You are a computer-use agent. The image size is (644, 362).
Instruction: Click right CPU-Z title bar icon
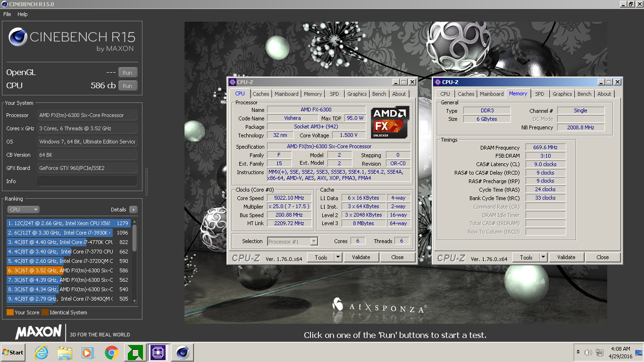437,82
